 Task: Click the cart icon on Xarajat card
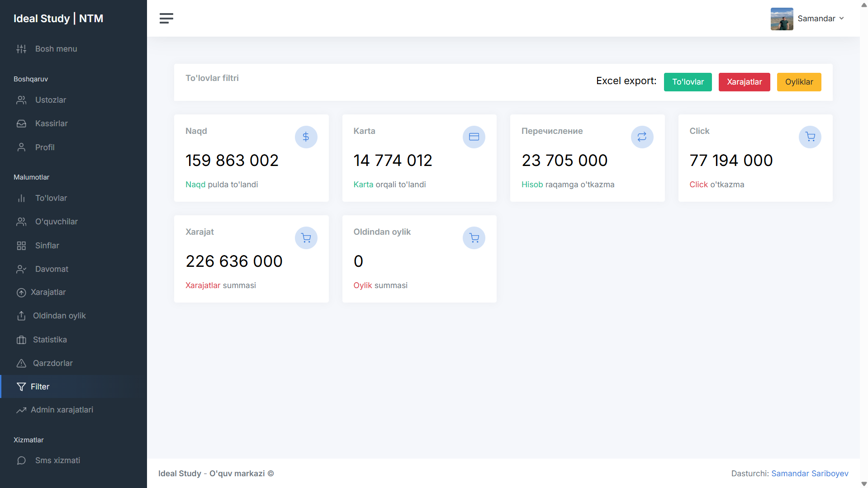(x=306, y=238)
